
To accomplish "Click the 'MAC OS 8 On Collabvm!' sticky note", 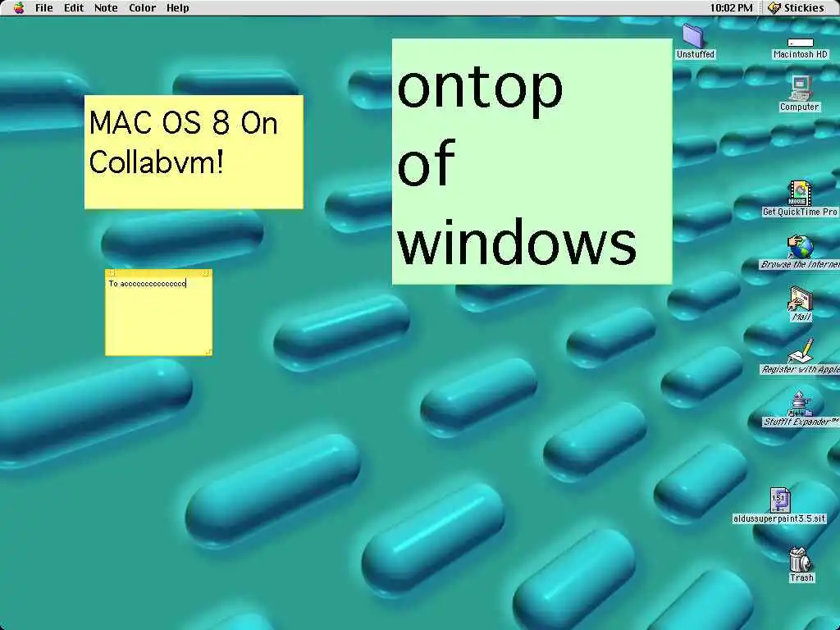I will tap(194, 152).
